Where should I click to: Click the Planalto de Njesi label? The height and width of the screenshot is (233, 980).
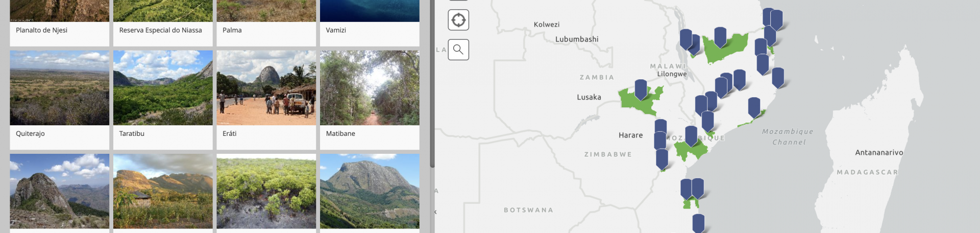(x=42, y=30)
